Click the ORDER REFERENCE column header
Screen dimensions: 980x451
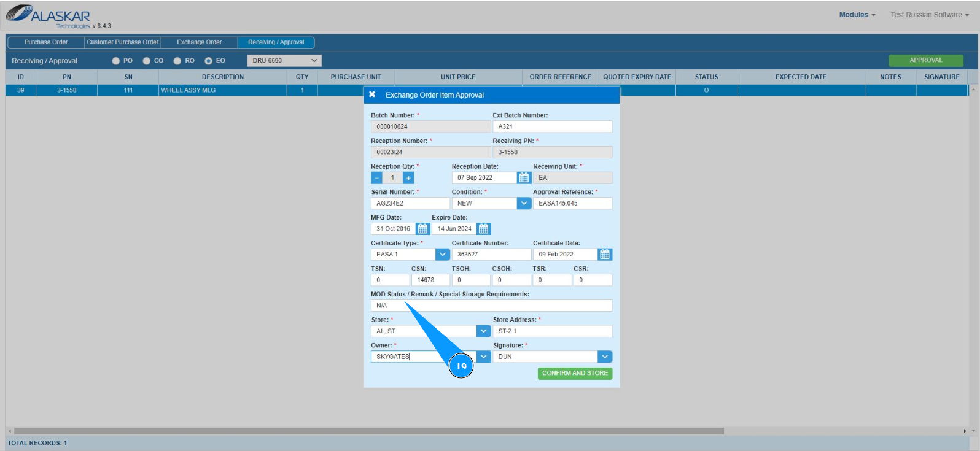(x=561, y=77)
